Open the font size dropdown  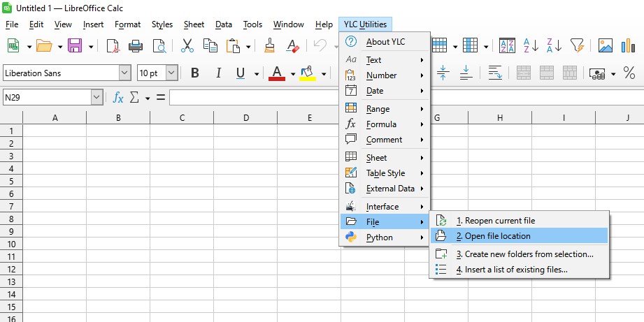171,73
